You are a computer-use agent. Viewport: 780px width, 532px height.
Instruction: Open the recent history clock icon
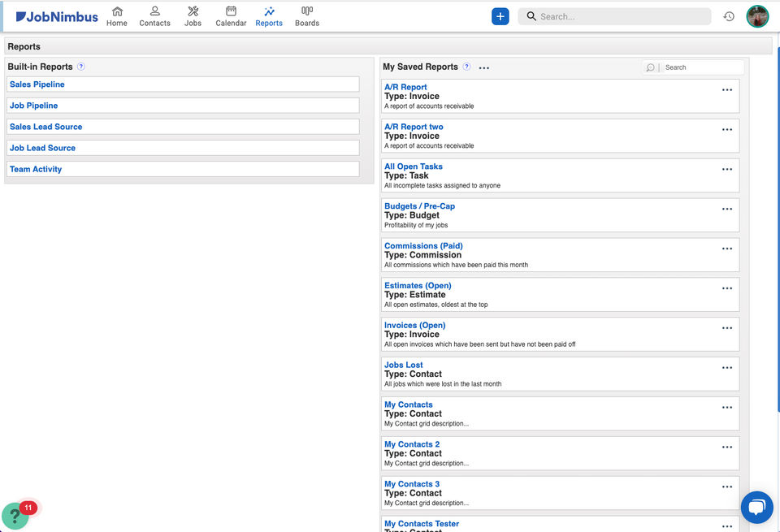click(x=729, y=16)
